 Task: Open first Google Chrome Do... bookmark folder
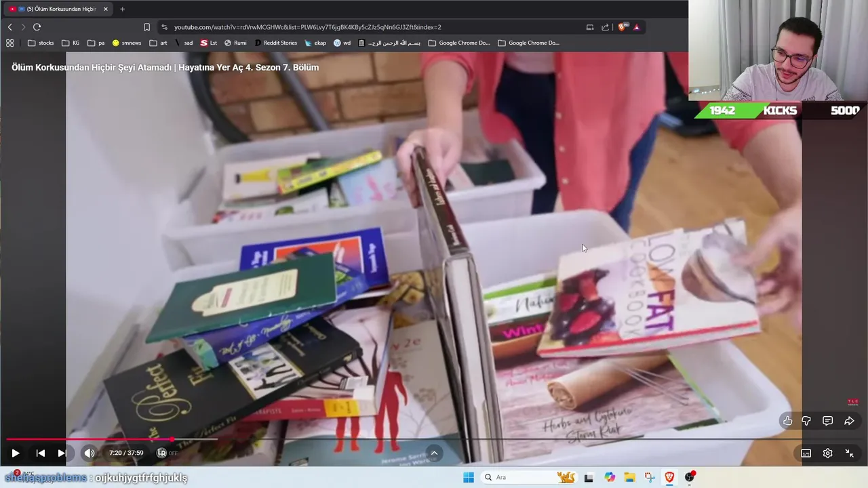point(459,43)
